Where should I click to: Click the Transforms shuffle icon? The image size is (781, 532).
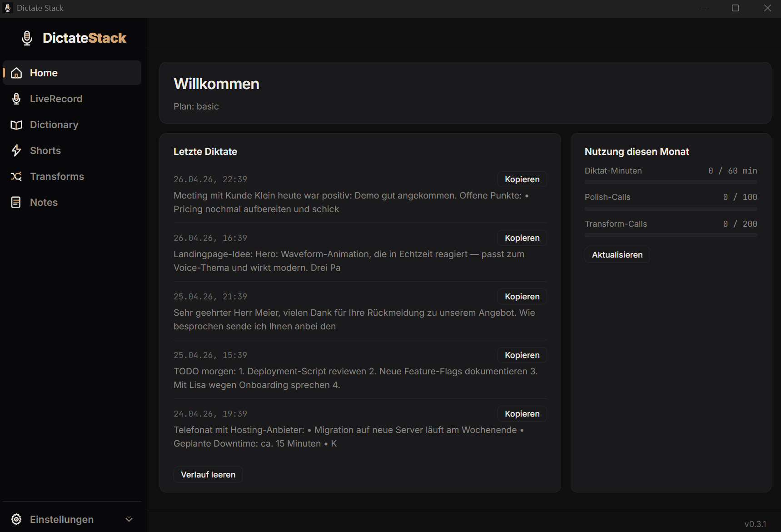point(16,176)
